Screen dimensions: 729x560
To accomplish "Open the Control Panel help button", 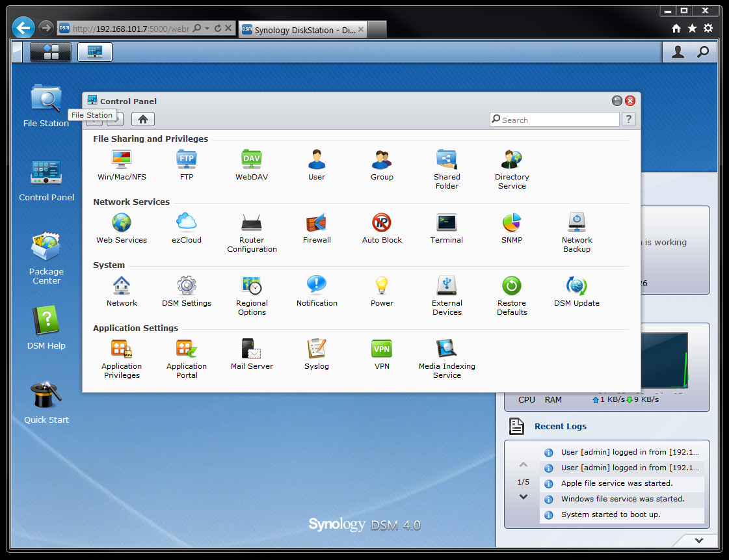I will 629,120.
